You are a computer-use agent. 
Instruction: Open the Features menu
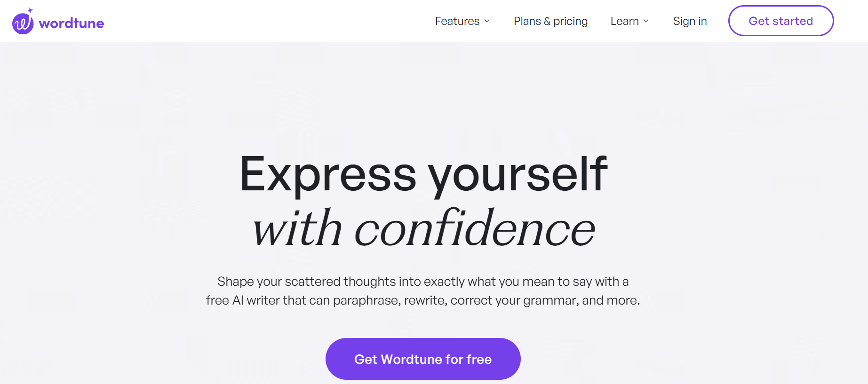[457, 21]
